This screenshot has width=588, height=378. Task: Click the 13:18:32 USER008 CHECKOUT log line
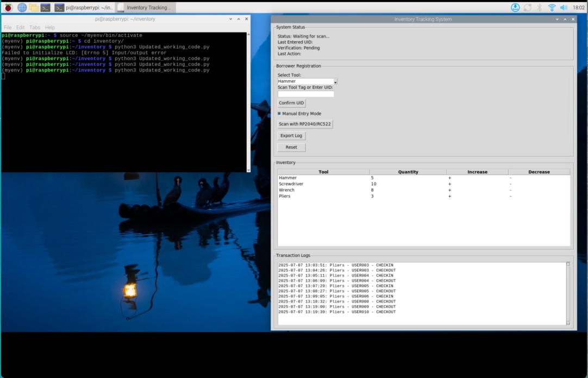click(x=337, y=301)
